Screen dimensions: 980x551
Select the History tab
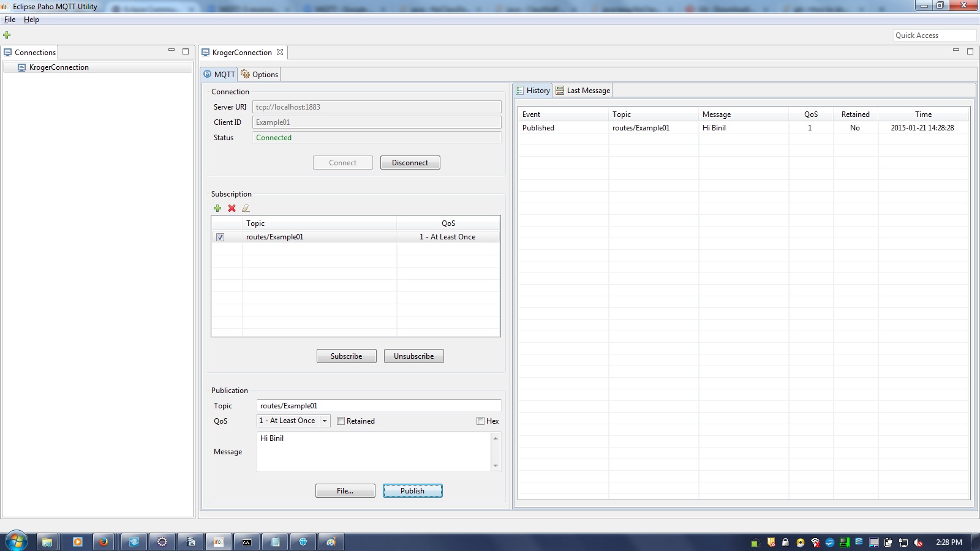tap(533, 91)
